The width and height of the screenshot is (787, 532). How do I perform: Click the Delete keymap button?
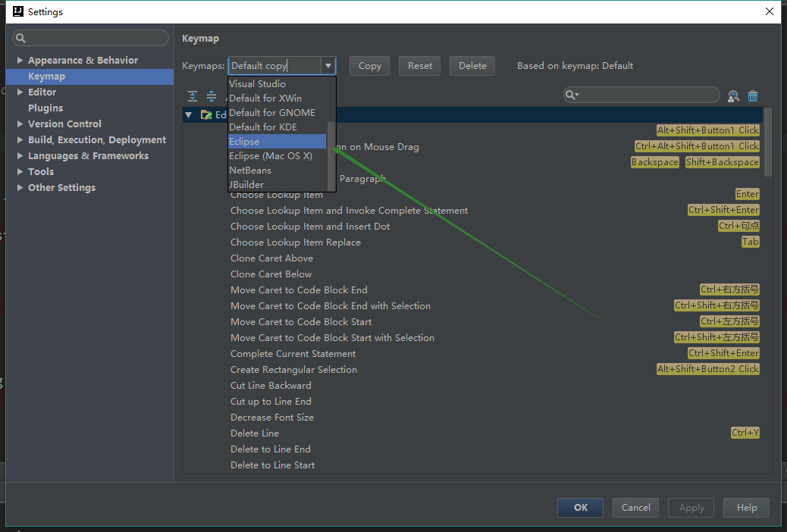coord(472,66)
